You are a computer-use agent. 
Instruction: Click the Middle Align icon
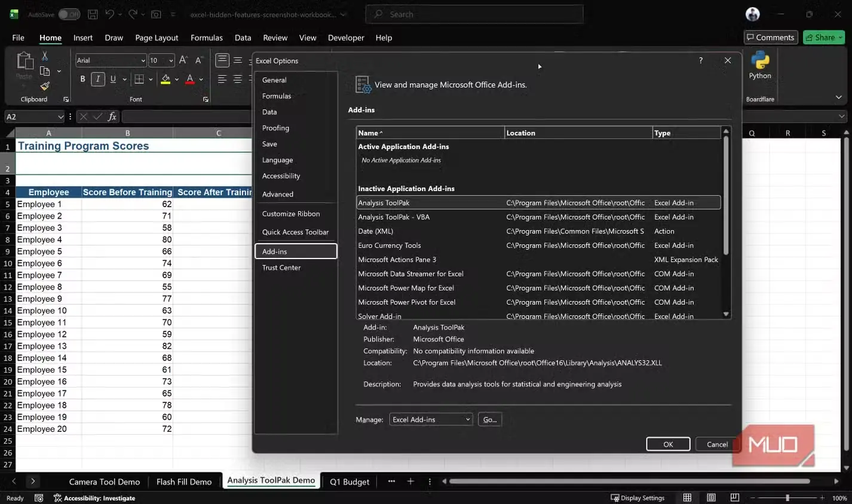click(238, 60)
